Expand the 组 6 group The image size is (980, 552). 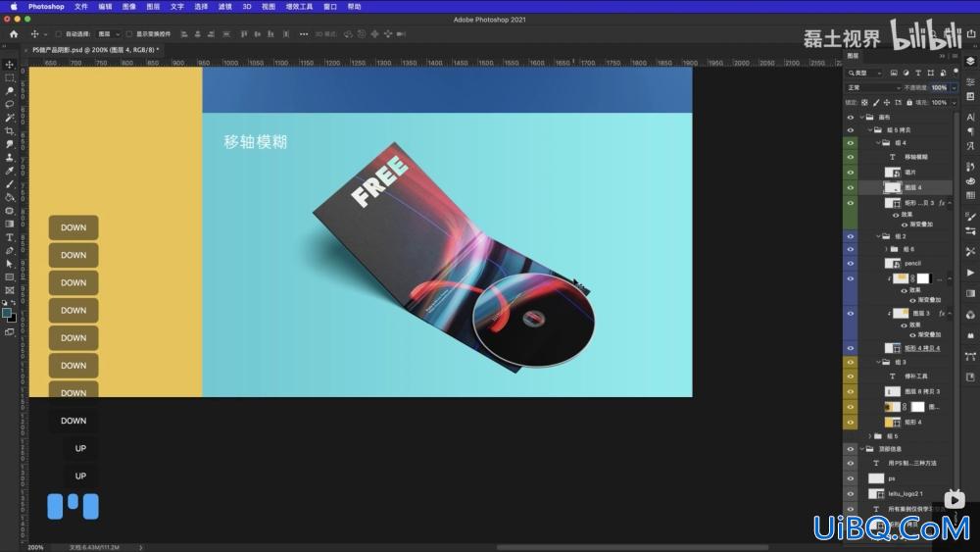click(x=886, y=249)
